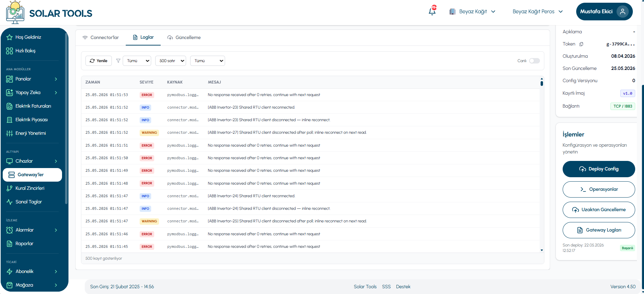Screen dimensions: 644x294
Task: Click the TCP / 1883 connection badge
Action: (623, 106)
